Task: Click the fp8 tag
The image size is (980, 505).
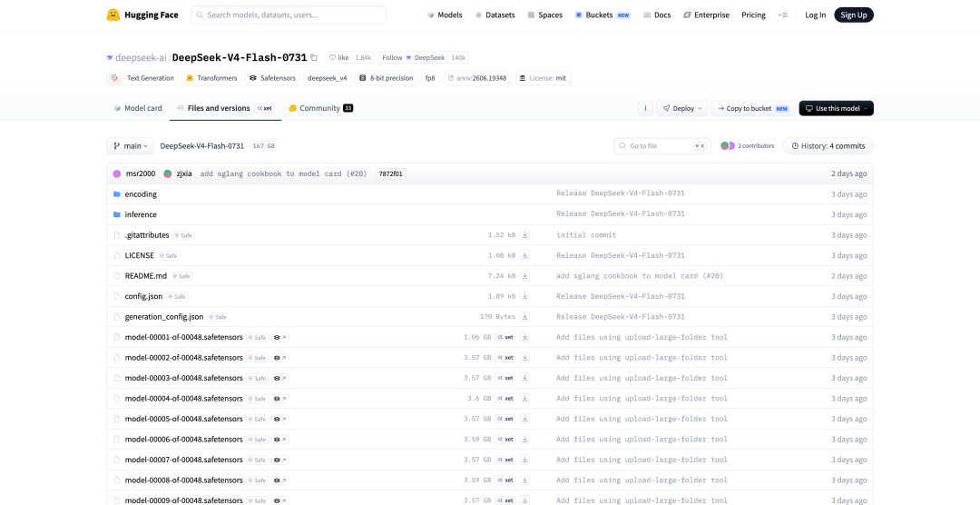Action: (430, 78)
